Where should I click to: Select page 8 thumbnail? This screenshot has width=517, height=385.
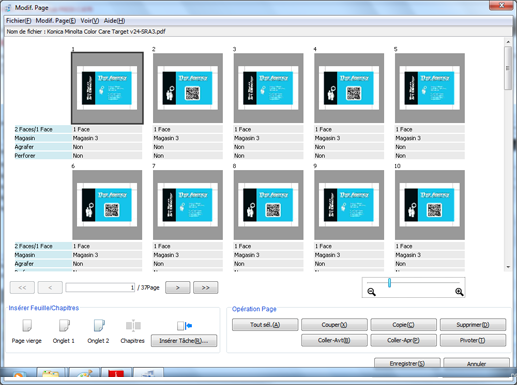269,205
